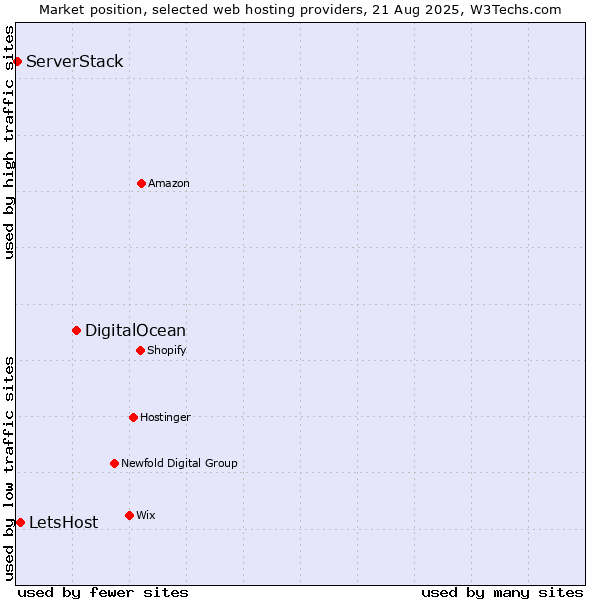
Task: Click the 'used by fewer sites' axis label
Action: tap(103, 593)
